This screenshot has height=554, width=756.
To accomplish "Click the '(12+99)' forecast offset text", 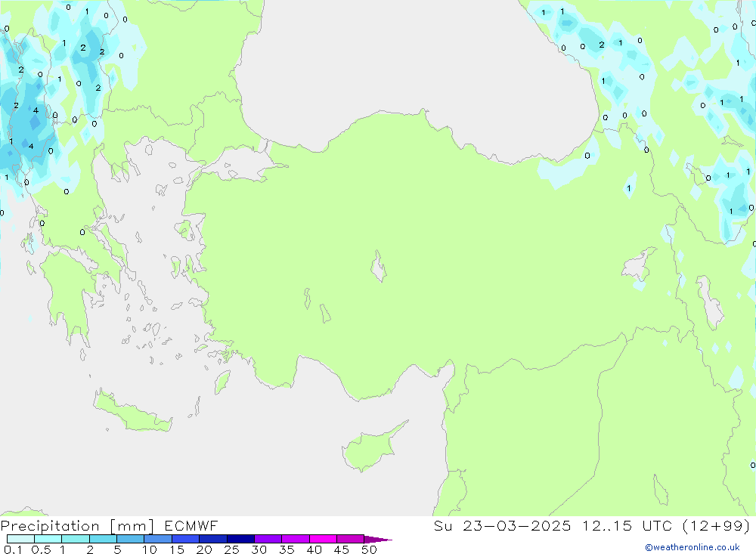I will pyautogui.click(x=717, y=525).
